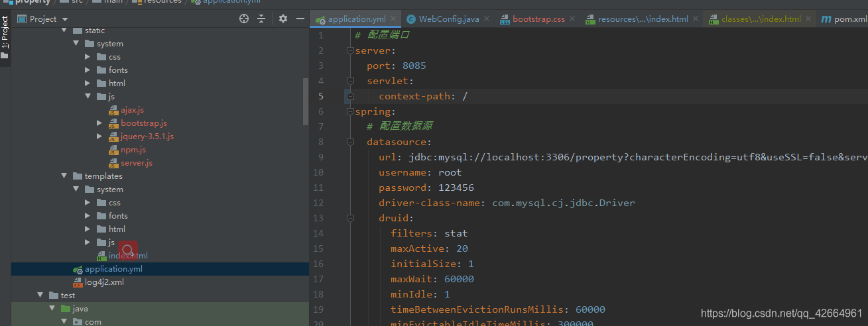Expand the bootstrap.js node arrow

pos(100,123)
